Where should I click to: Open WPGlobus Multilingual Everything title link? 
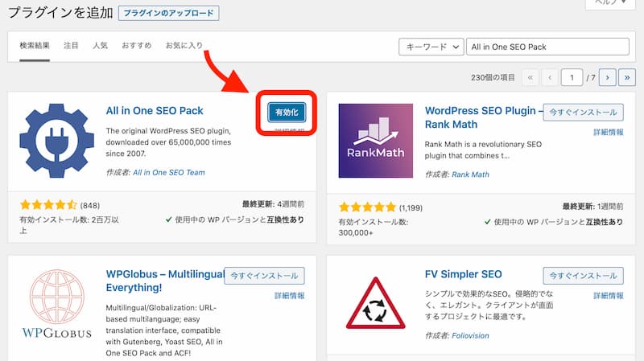click(165, 281)
